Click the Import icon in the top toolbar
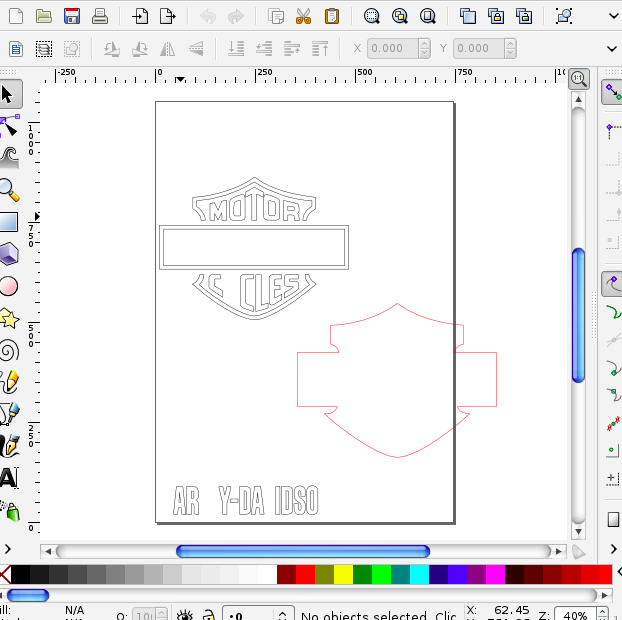Viewport: 622px width, 620px height. click(140, 16)
